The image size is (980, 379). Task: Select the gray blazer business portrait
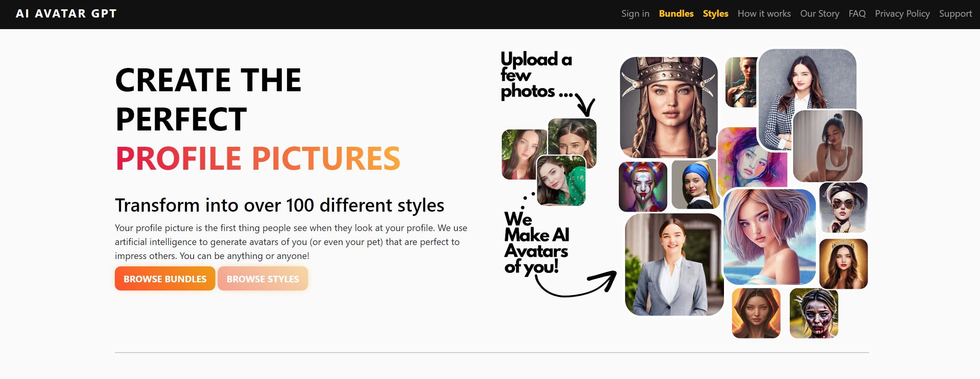click(674, 264)
